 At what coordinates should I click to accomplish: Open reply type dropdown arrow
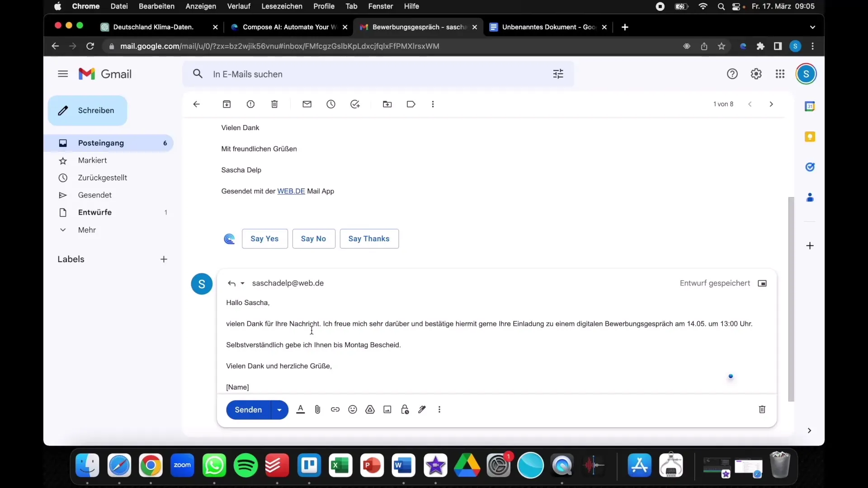[x=242, y=284]
